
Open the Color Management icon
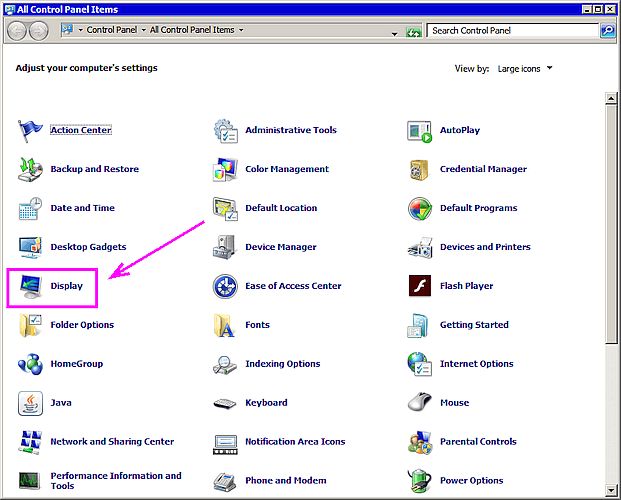click(x=225, y=170)
